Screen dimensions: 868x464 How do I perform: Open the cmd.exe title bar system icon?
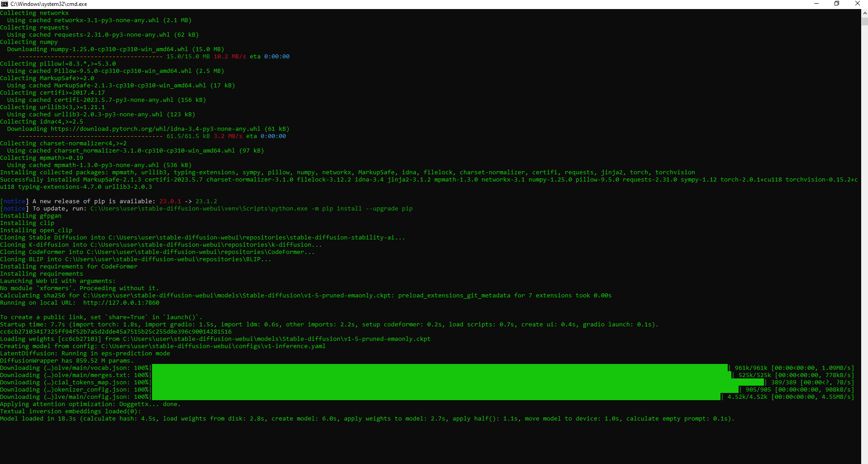click(x=5, y=4)
